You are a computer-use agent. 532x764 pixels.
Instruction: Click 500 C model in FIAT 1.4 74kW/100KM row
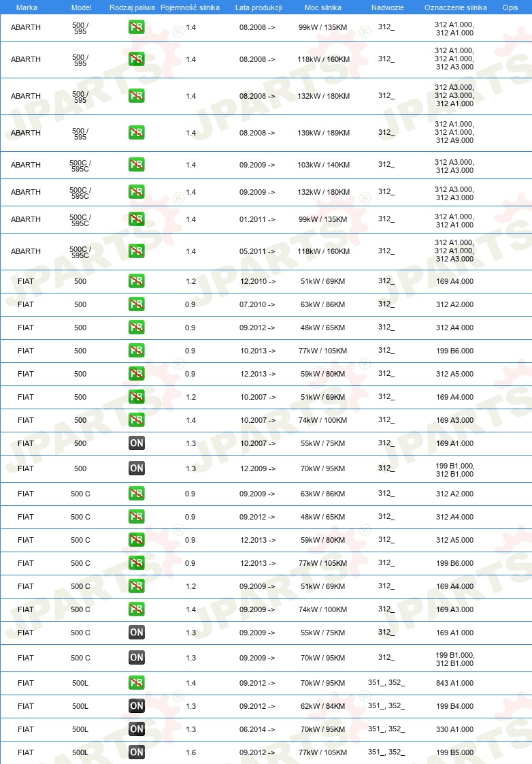pyautogui.click(x=80, y=609)
